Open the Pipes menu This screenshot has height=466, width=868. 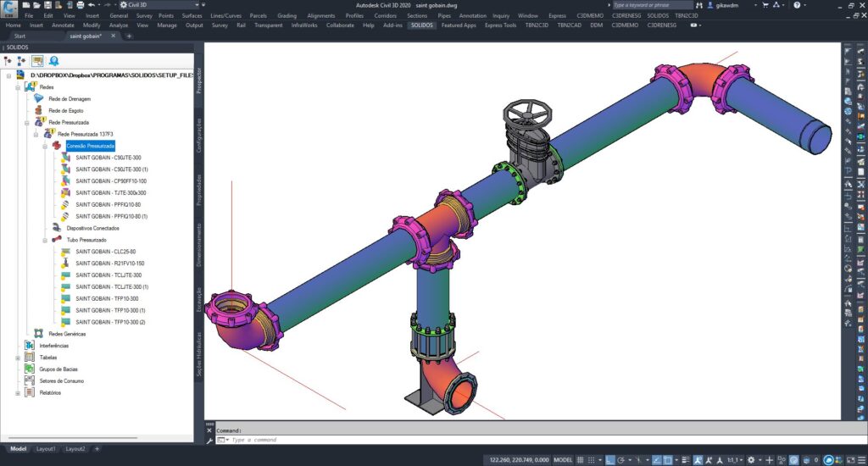point(444,15)
